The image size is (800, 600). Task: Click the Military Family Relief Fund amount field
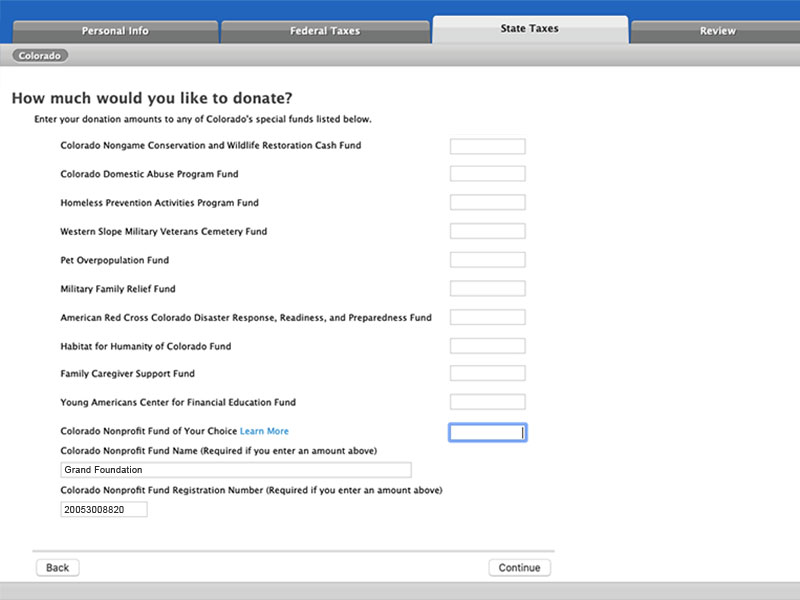pyautogui.click(x=487, y=289)
